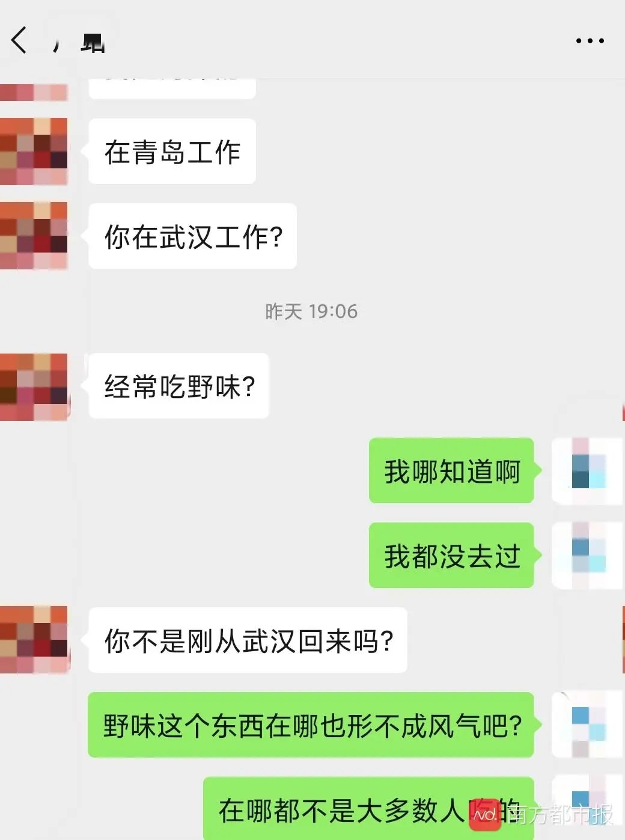
Task: Tap the chat contact name in header
Action: [x=79, y=41]
